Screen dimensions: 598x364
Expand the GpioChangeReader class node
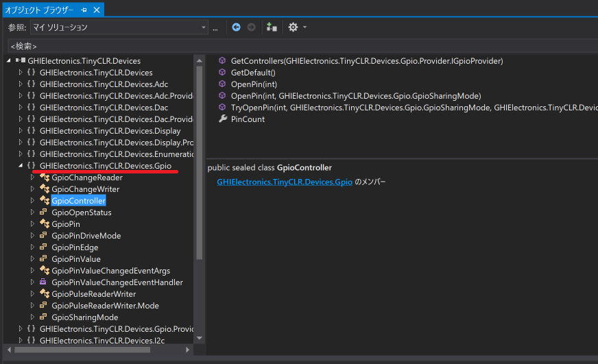coord(32,178)
